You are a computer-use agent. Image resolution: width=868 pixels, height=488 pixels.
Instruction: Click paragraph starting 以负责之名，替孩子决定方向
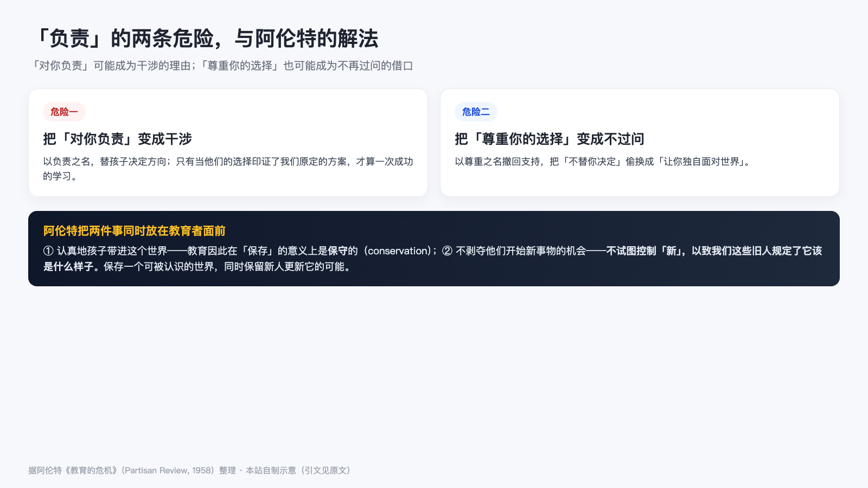coord(228,169)
